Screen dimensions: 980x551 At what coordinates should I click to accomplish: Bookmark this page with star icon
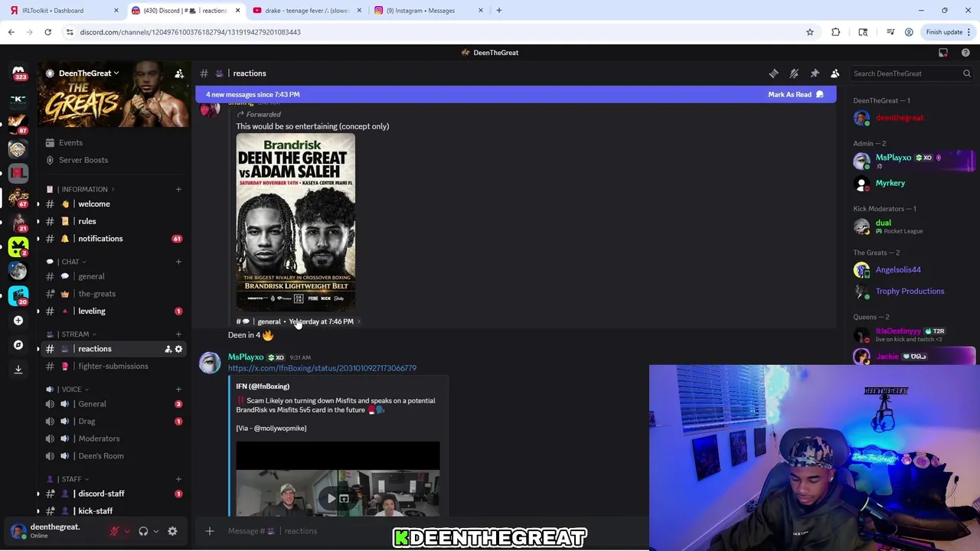tap(810, 32)
